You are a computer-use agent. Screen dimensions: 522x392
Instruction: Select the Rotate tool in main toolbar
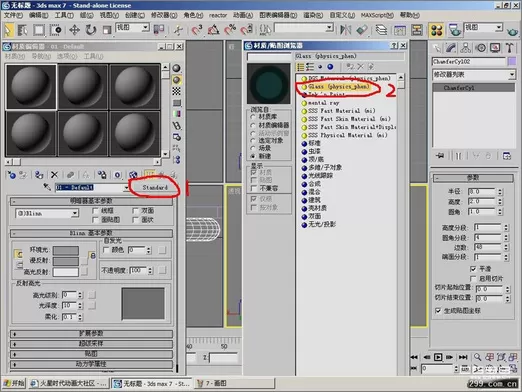point(90,30)
